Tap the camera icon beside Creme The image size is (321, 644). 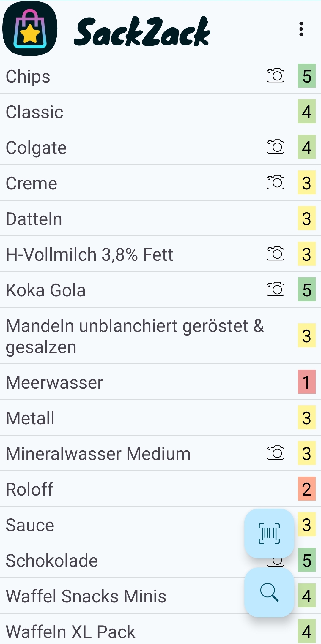pos(276,182)
